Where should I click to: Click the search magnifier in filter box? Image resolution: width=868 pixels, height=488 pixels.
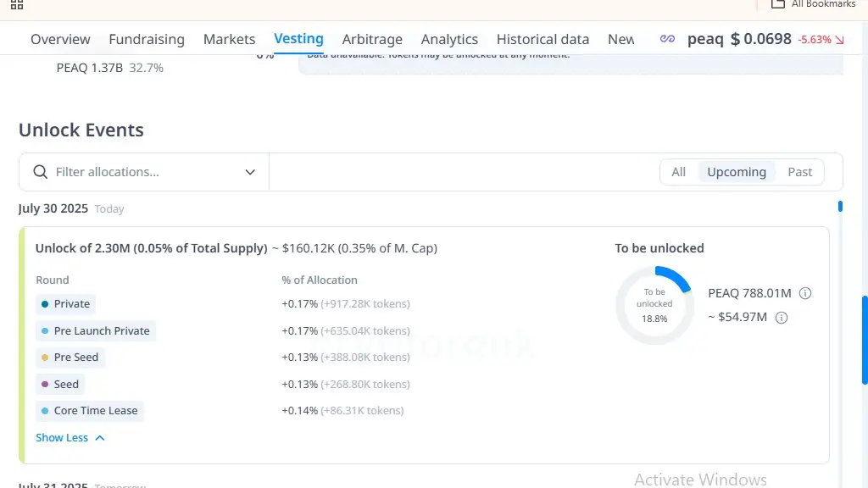[x=40, y=171]
